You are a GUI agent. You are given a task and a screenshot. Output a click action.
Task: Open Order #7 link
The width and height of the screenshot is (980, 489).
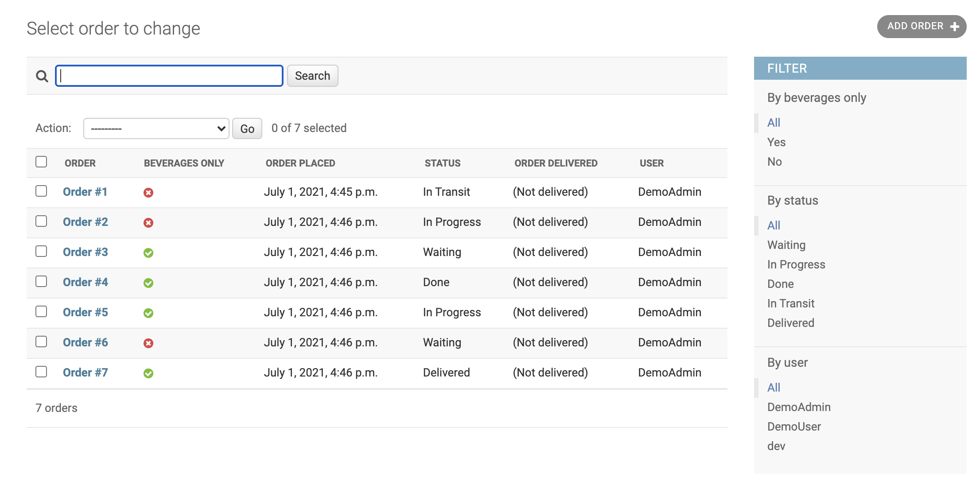pyautogui.click(x=86, y=373)
